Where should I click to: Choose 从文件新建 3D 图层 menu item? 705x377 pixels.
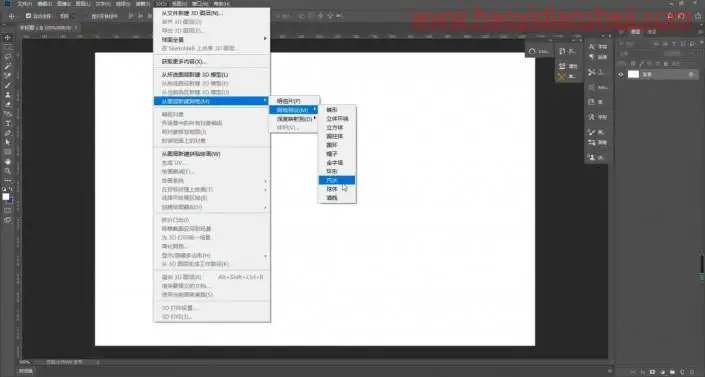pos(211,13)
